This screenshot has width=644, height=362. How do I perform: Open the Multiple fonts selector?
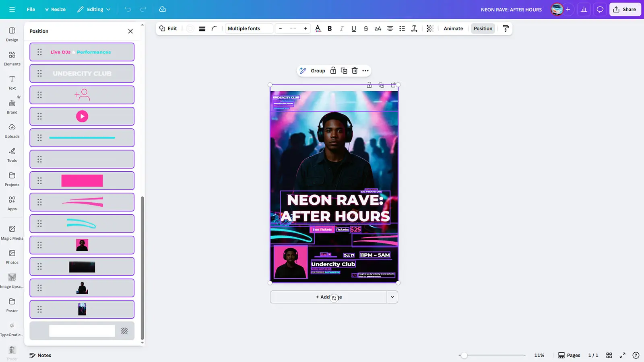click(249, 29)
